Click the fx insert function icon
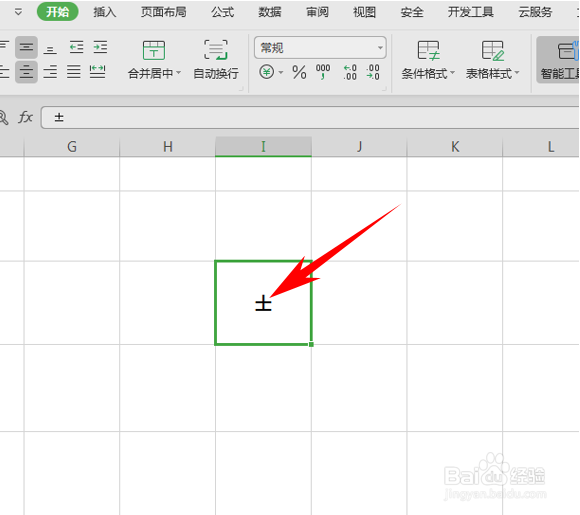The height and width of the screenshot is (515, 580). [26, 117]
